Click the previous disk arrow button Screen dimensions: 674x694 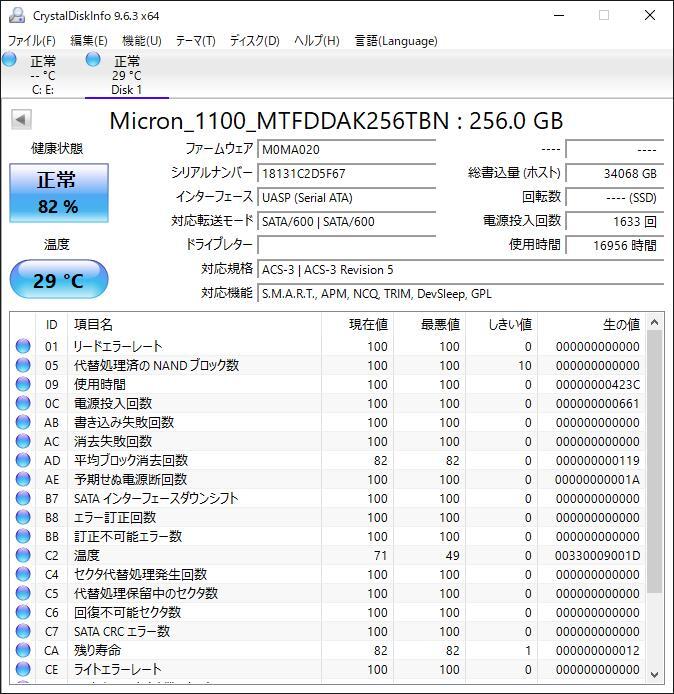[21, 120]
